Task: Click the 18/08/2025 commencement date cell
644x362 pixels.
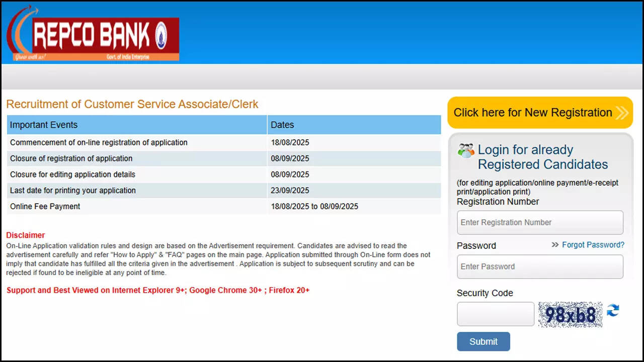Action: coord(354,142)
